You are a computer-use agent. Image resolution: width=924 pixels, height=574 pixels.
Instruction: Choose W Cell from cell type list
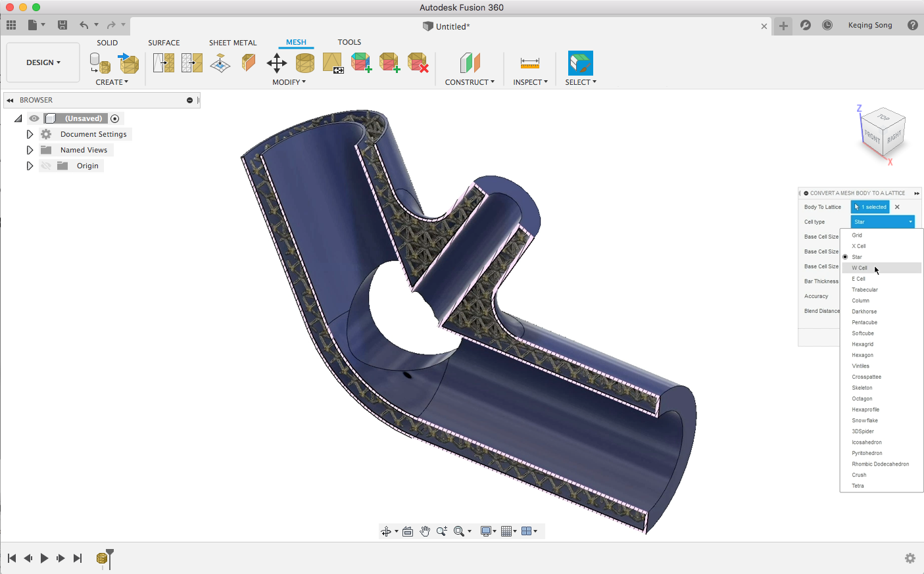pos(881,268)
